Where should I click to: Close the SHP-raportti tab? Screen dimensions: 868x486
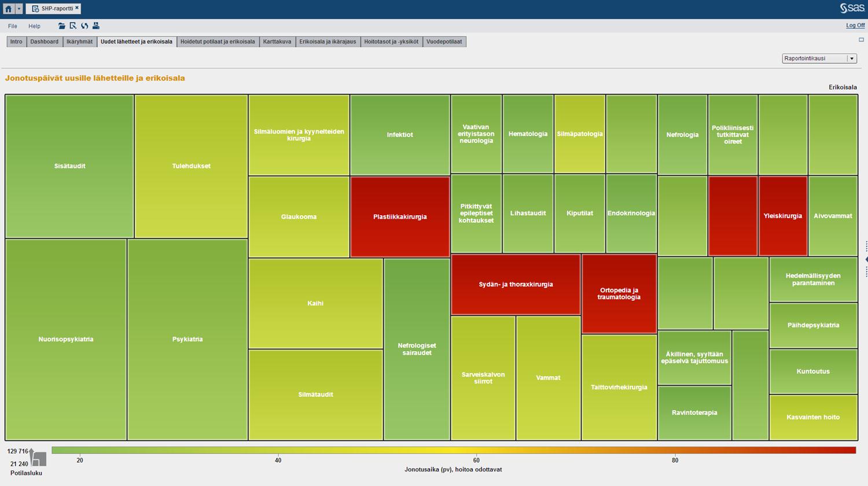tap(76, 8)
